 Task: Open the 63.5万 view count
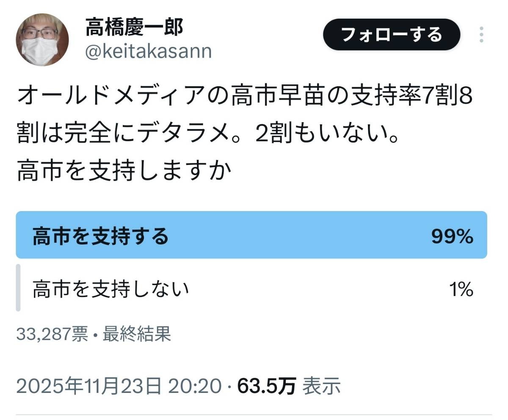pos(267,386)
